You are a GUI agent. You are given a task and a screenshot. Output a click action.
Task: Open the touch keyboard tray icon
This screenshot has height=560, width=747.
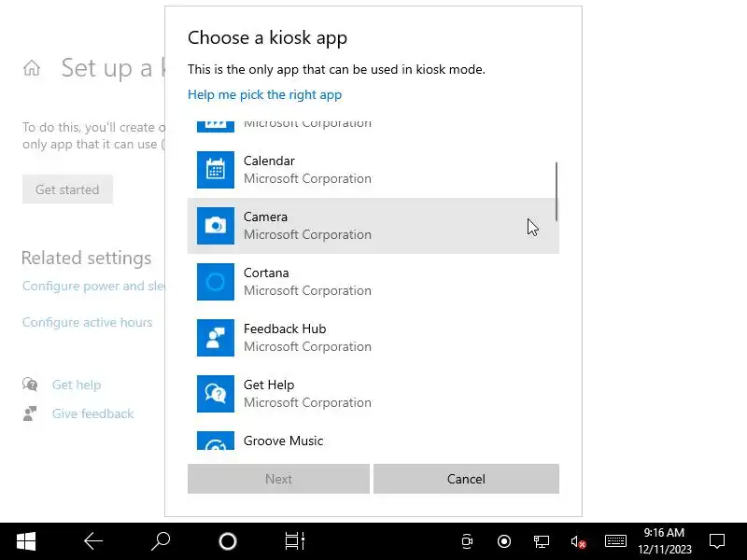pyautogui.click(x=615, y=541)
